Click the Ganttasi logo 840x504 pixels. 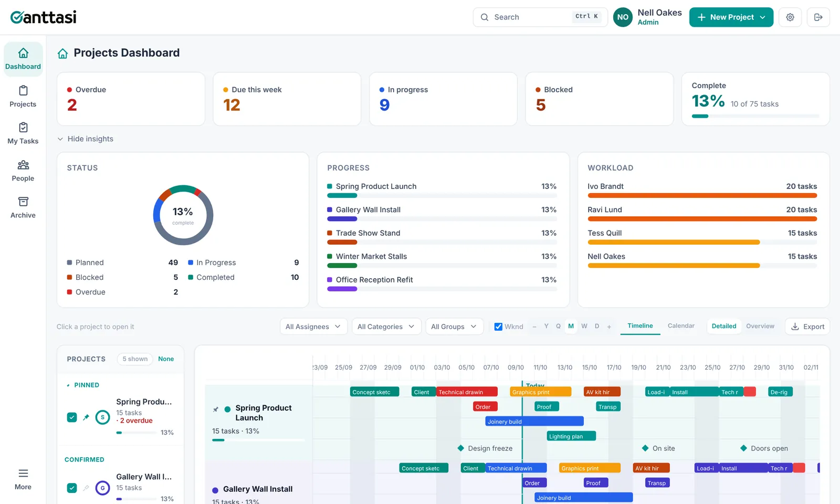pos(44,17)
